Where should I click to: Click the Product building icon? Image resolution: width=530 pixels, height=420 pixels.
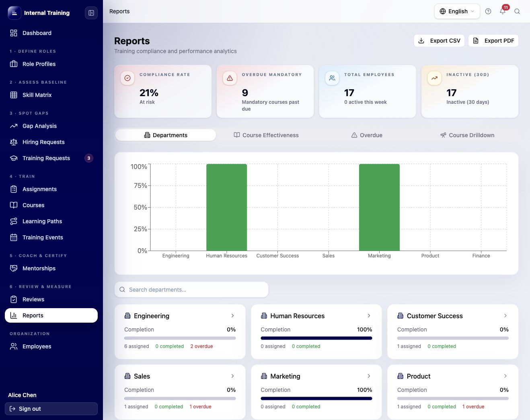401,376
